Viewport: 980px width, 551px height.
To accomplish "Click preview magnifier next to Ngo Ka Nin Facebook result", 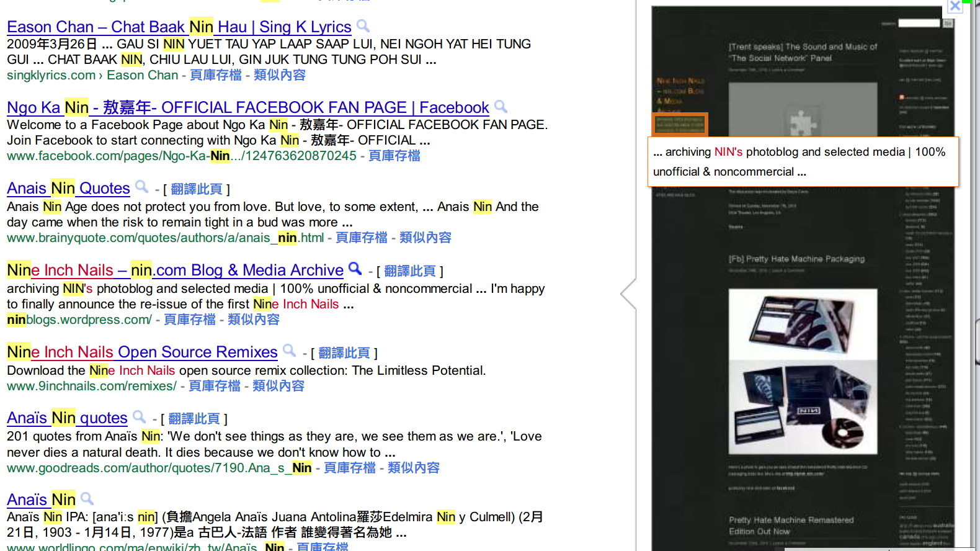I will (x=501, y=107).
